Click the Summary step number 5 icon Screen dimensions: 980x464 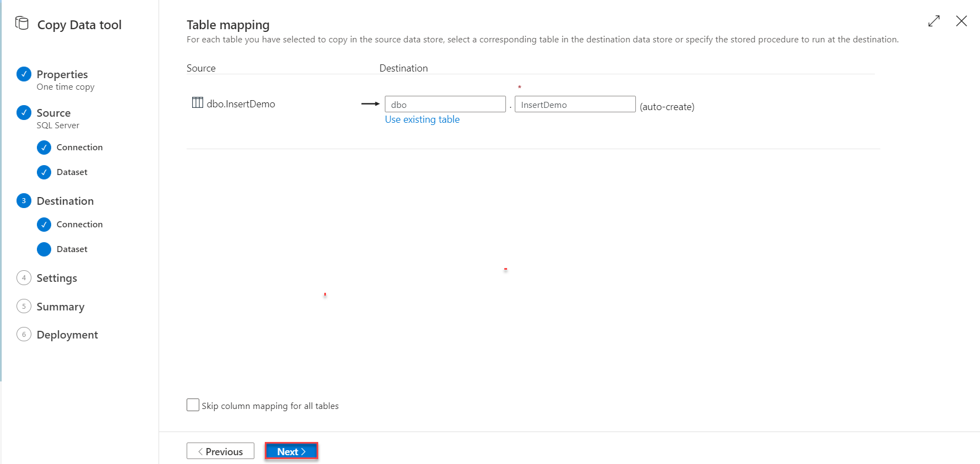pos(24,307)
